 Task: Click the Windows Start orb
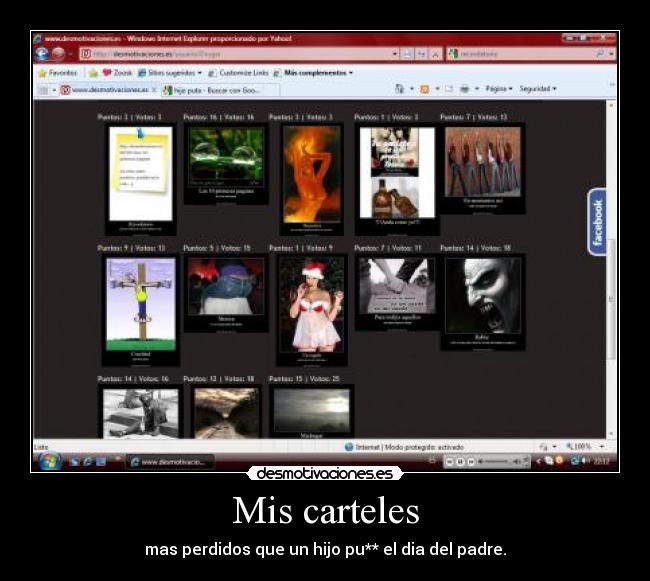pos(51,461)
